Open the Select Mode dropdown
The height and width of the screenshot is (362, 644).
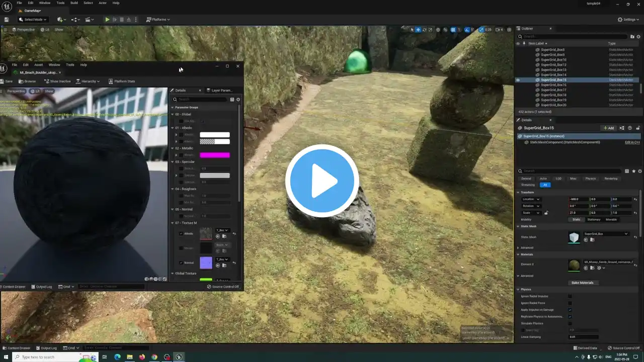click(33, 20)
